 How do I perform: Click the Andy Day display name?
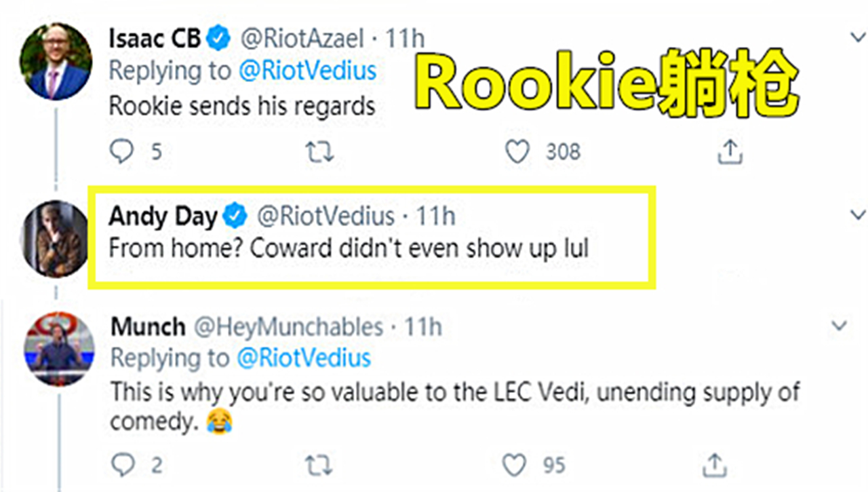pyautogui.click(x=163, y=217)
